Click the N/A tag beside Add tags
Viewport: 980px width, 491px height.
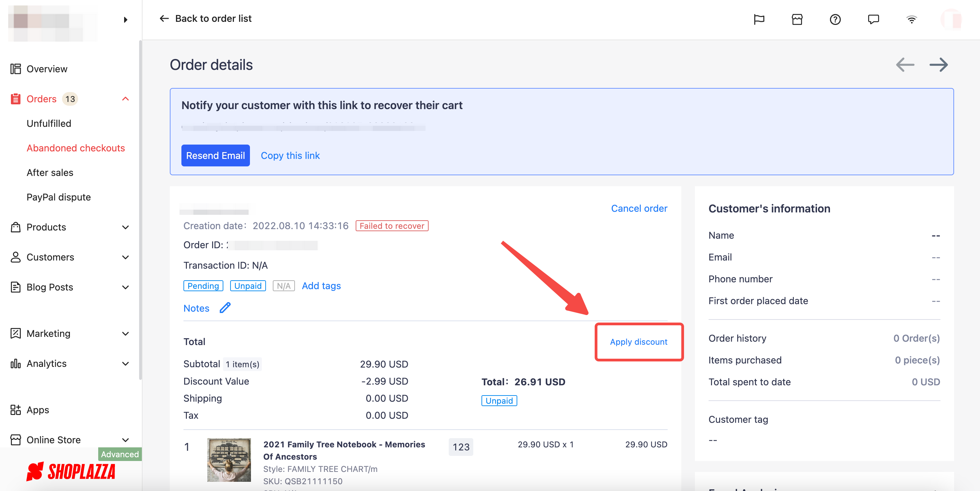coord(283,286)
